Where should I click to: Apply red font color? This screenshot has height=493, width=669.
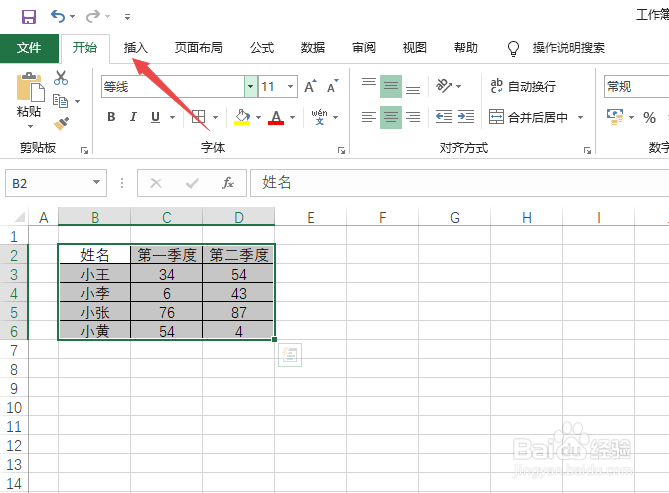(276, 117)
